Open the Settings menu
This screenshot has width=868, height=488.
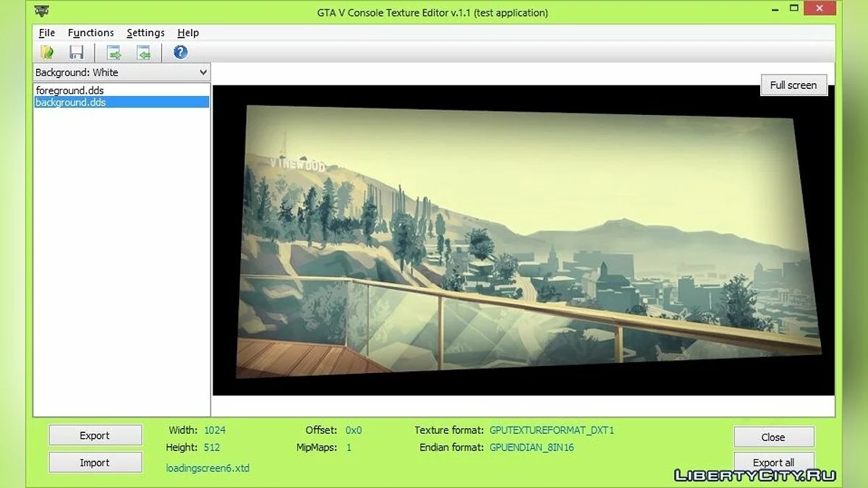click(x=145, y=33)
